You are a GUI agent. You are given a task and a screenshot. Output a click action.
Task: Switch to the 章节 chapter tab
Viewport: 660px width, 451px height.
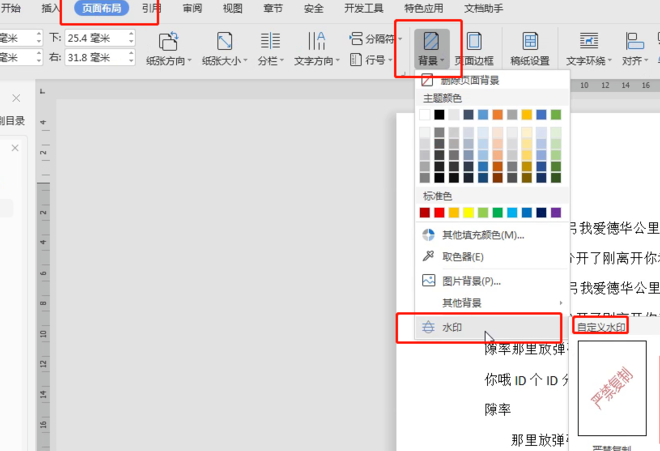273,8
